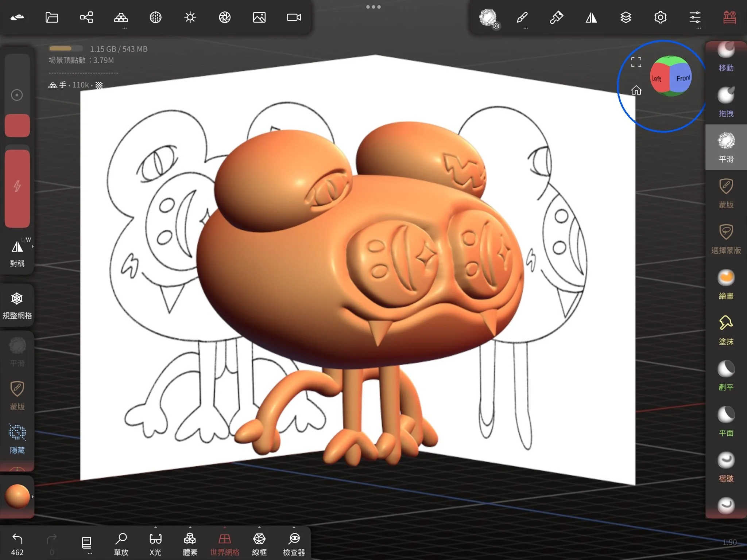Viewport: 747px width, 560px height.
Task: Adjust the red intensity slider
Action: tap(17, 188)
